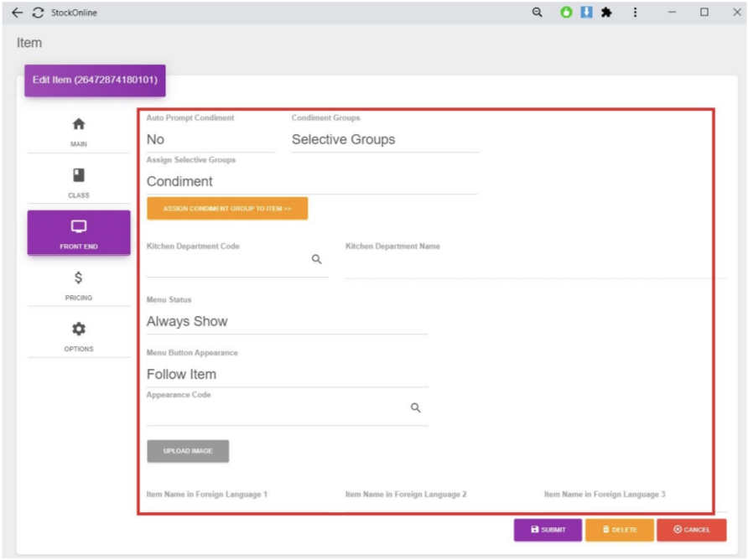This screenshot has width=748, height=560.
Task: Change the Menu Status selection
Action: [286, 322]
